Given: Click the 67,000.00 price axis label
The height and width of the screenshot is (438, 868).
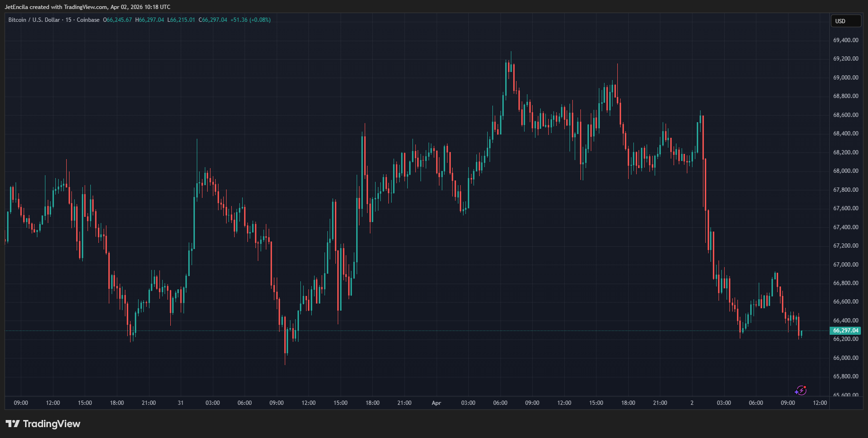Looking at the screenshot, I should click(x=845, y=265).
